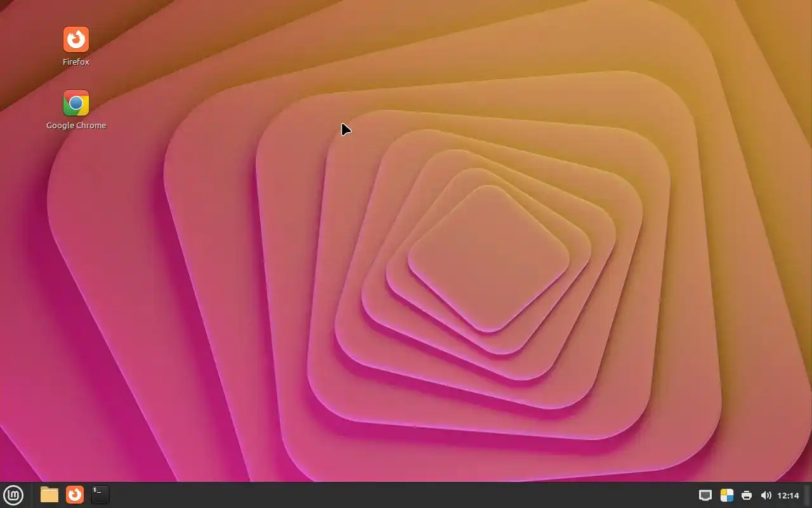Screen dimensions: 812x508
Task: Open the volume control applet
Action: point(766,495)
